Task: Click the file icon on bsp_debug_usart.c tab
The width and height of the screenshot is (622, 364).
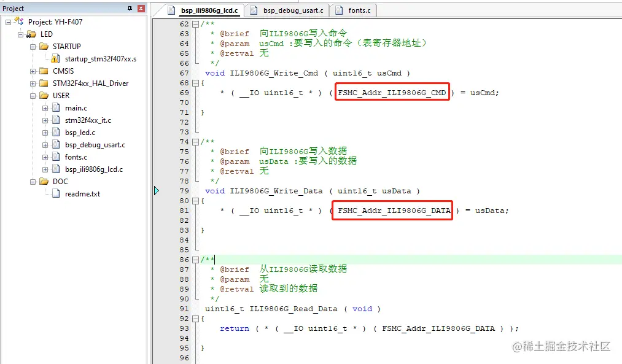Action: [254, 10]
